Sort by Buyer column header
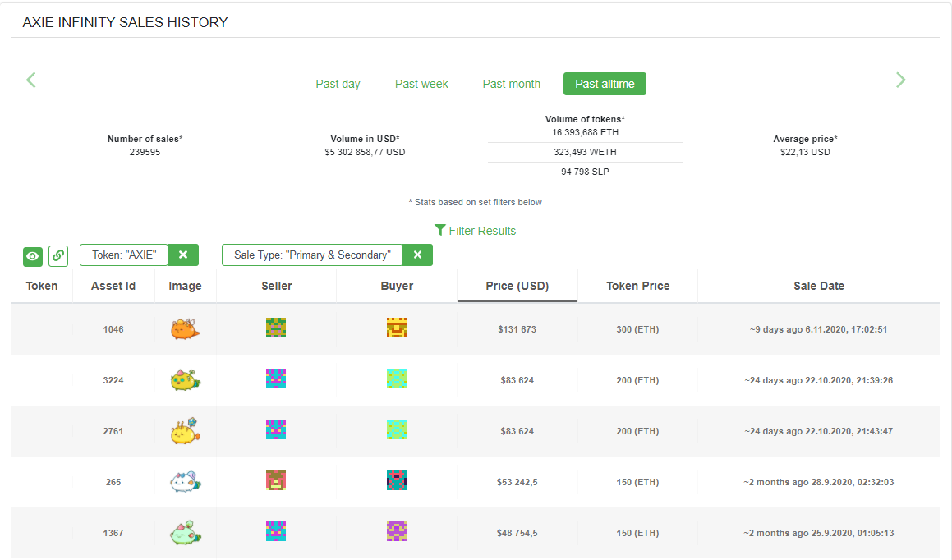The height and width of the screenshot is (560, 952). pos(397,286)
